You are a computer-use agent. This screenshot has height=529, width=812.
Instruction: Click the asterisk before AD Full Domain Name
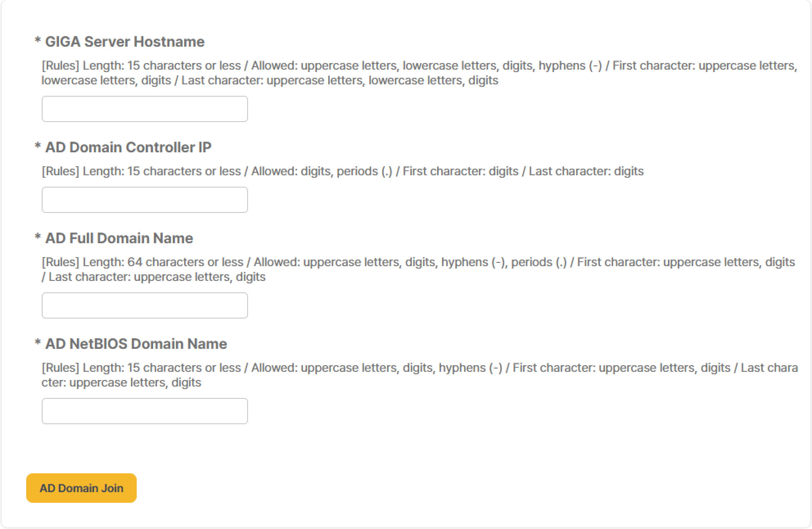click(38, 237)
